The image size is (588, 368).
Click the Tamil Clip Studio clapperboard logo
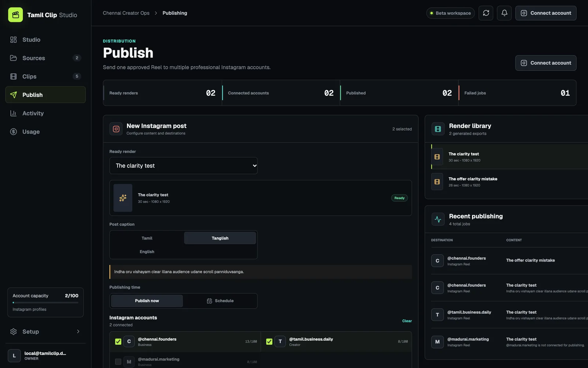tap(15, 15)
